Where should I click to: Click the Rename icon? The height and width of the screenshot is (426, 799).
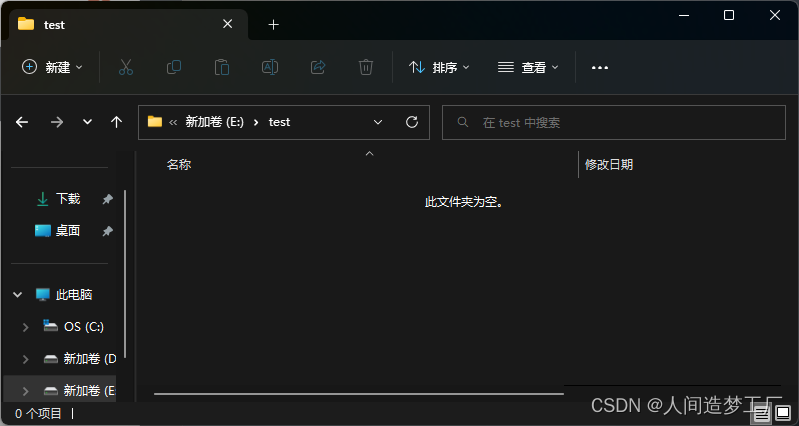270,67
